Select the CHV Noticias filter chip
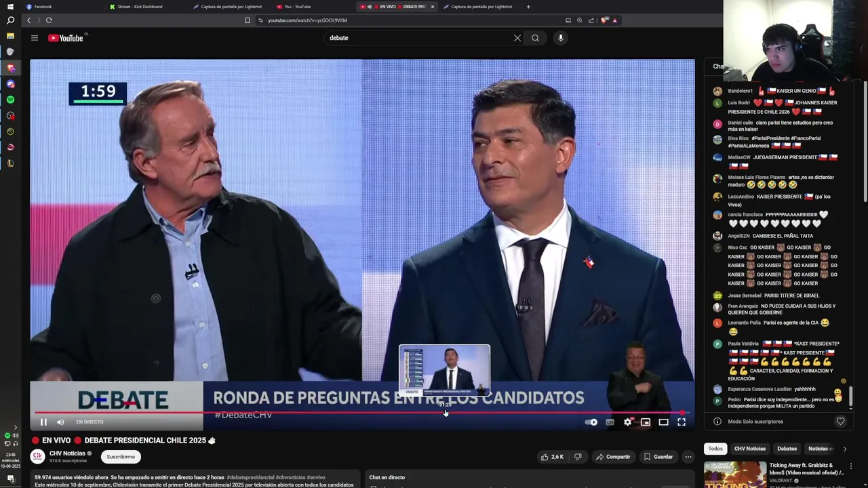This screenshot has width=868, height=488. pyautogui.click(x=750, y=449)
